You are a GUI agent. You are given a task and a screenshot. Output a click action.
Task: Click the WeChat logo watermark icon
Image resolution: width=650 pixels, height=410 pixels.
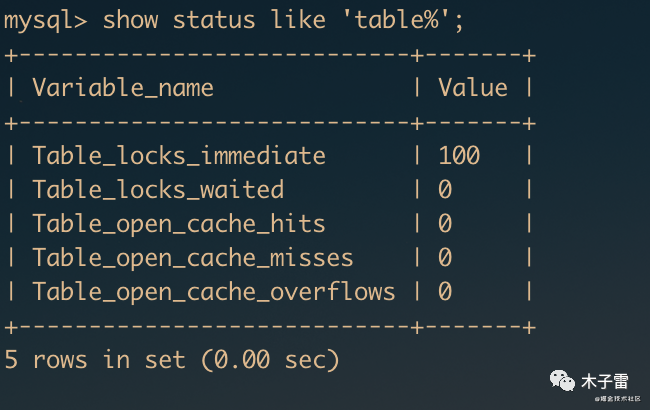coord(559,382)
